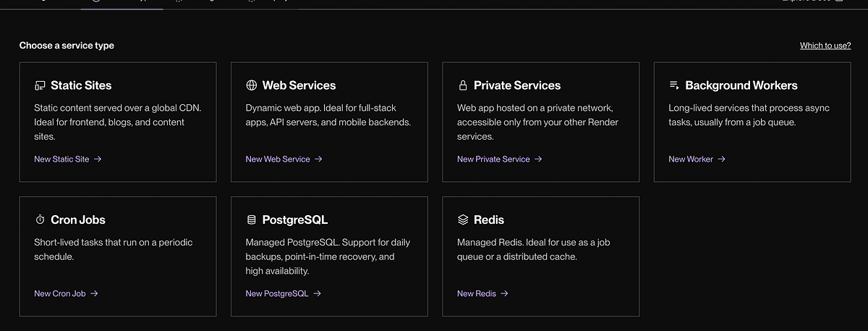Choose the Web Services card title
The width and height of the screenshot is (868, 331).
click(x=299, y=85)
